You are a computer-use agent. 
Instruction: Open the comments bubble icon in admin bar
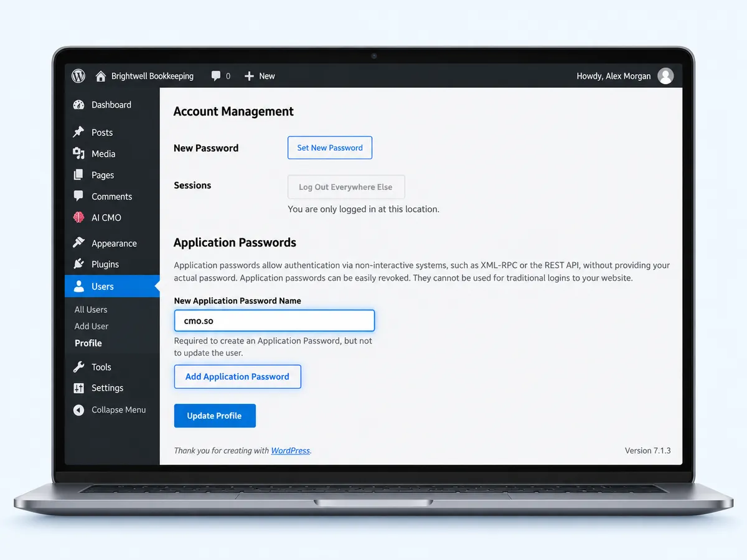[216, 76]
